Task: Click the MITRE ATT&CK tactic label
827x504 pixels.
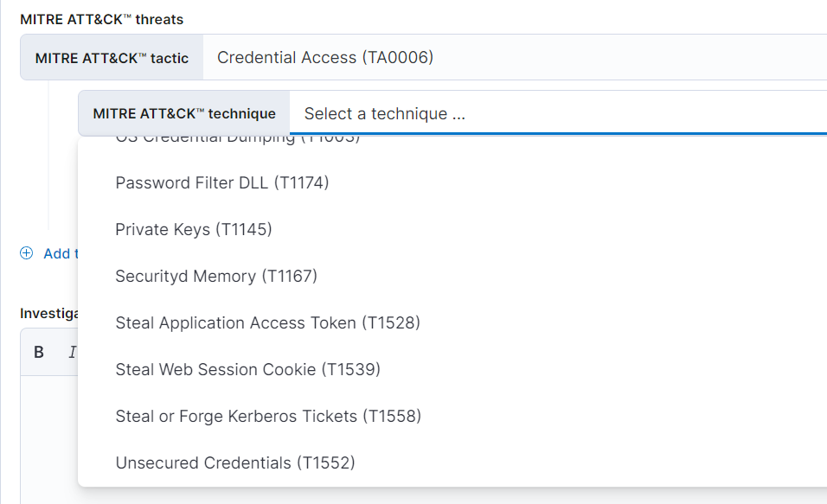Action: [x=110, y=57]
